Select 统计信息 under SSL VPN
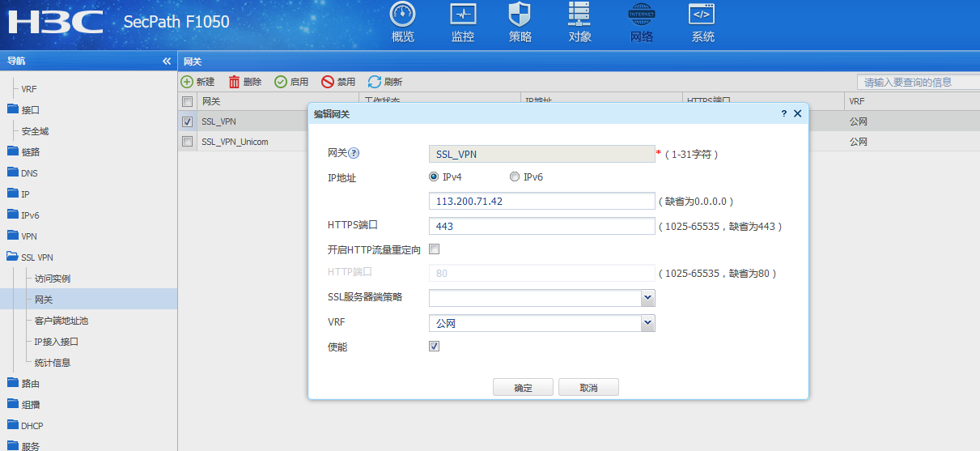The height and width of the screenshot is (451, 980). click(x=53, y=363)
